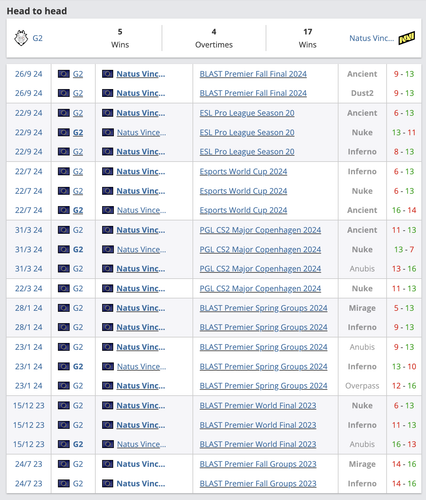Click the '4 Overtimes' stat
This screenshot has width=426, height=500.
(214, 38)
